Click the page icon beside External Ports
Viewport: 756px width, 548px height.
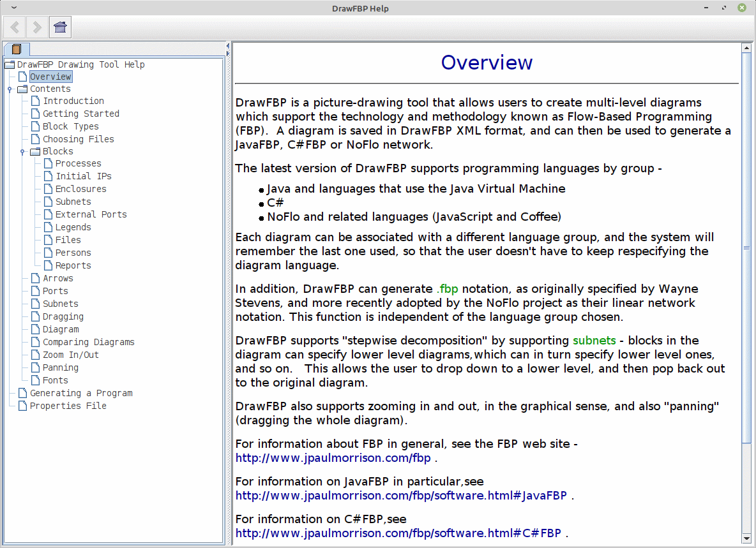coord(49,215)
